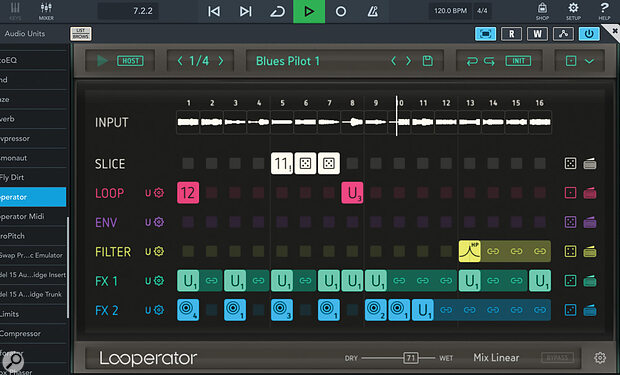Randomize the FX 2 row
The image size is (620, 375).
tap(570, 310)
